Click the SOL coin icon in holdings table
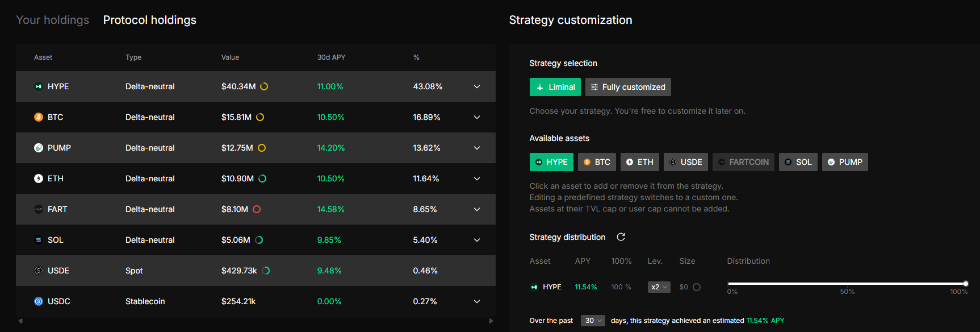This screenshot has width=980, height=332. coord(39,240)
